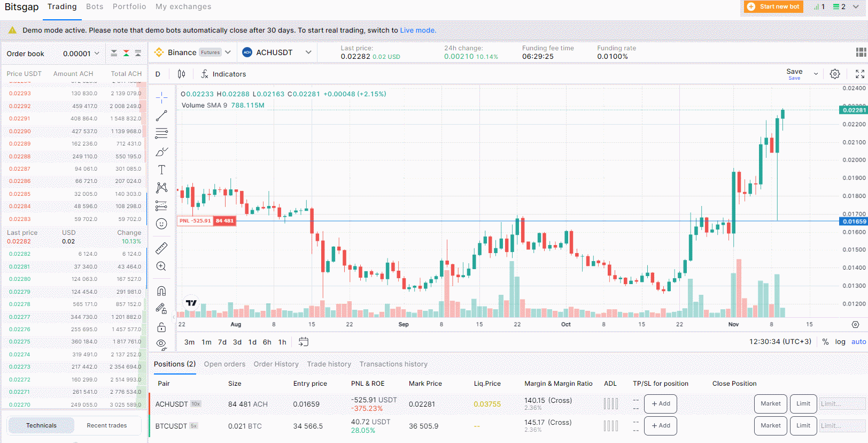Expand the ACHUSDT pair dropdown

coord(308,52)
